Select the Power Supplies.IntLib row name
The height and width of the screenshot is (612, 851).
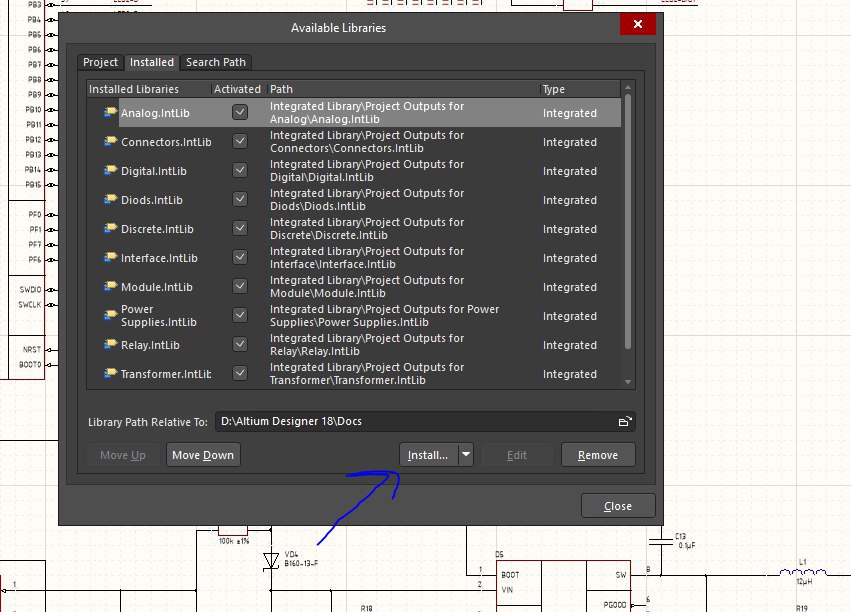click(x=158, y=316)
